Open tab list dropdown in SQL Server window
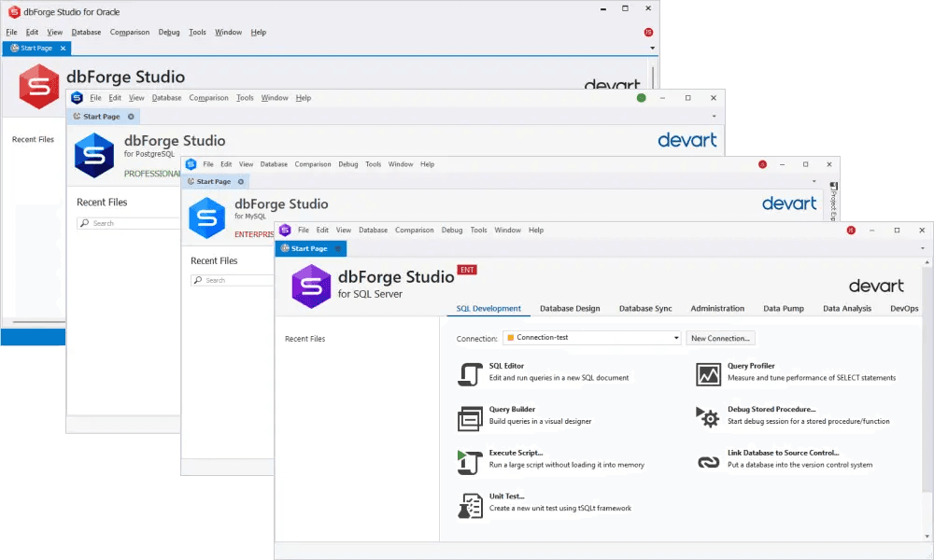Viewport: 934px width, 560px height. 923,249
